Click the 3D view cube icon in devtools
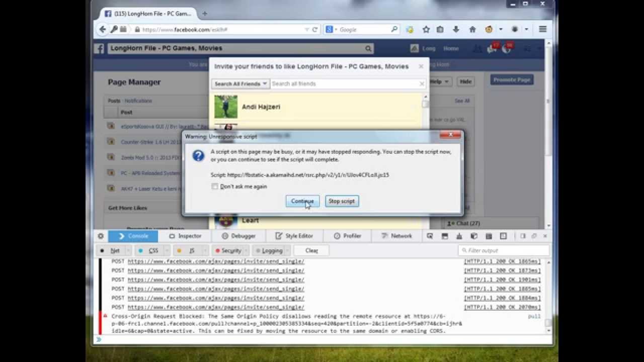The height and width of the screenshot is (362, 644). click(474, 236)
